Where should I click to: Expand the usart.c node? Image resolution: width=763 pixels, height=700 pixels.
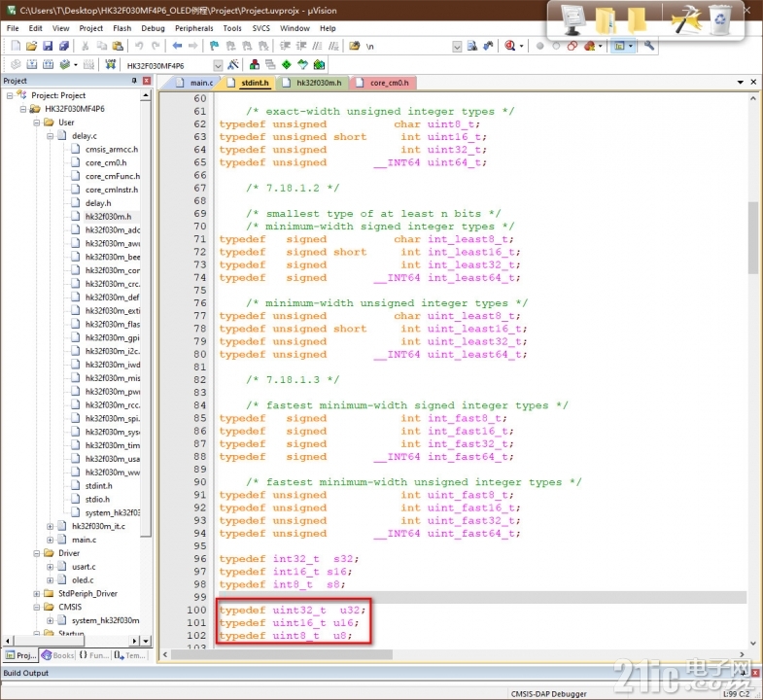tap(50, 567)
